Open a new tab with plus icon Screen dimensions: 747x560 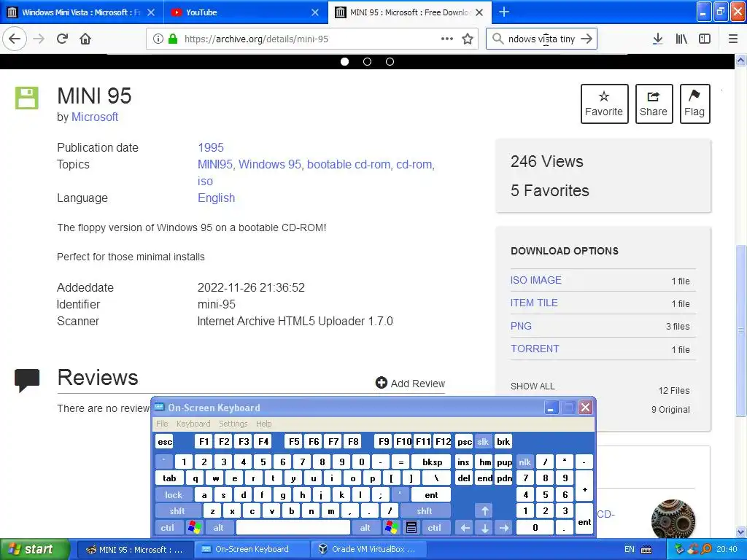click(x=503, y=12)
